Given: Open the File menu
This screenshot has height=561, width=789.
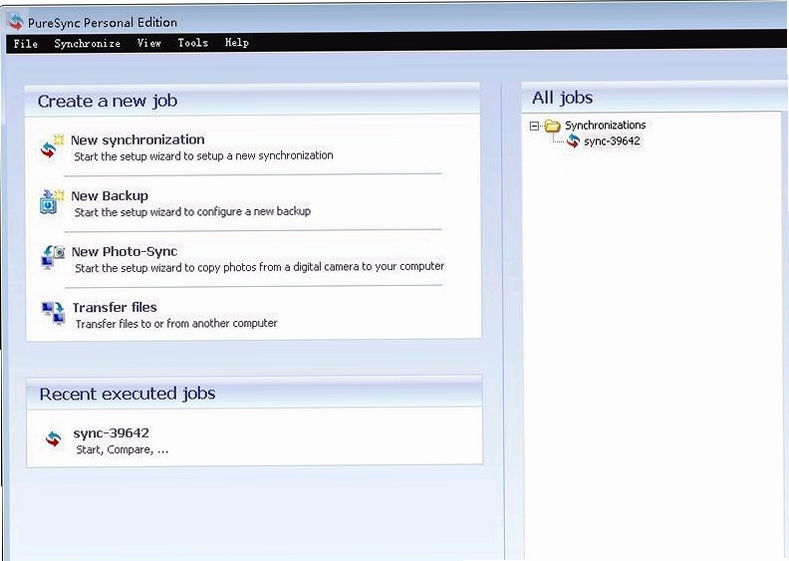Looking at the screenshot, I should coord(26,44).
